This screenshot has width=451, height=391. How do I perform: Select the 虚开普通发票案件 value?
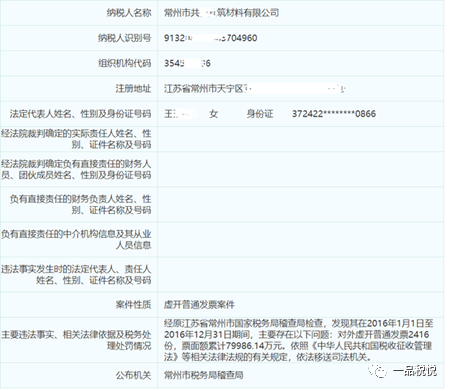pyautogui.click(x=199, y=304)
